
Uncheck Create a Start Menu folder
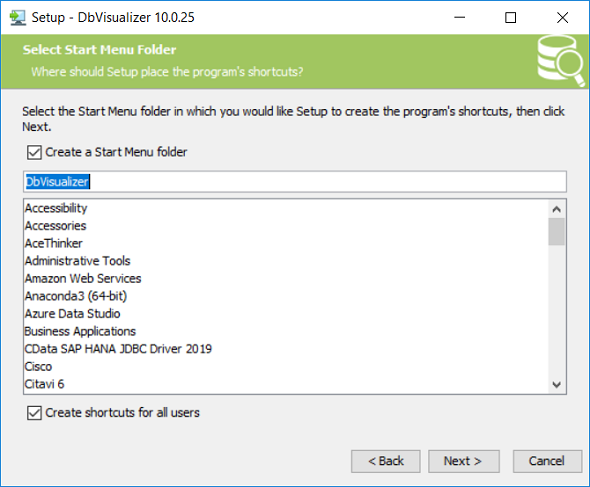[x=34, y=152]
